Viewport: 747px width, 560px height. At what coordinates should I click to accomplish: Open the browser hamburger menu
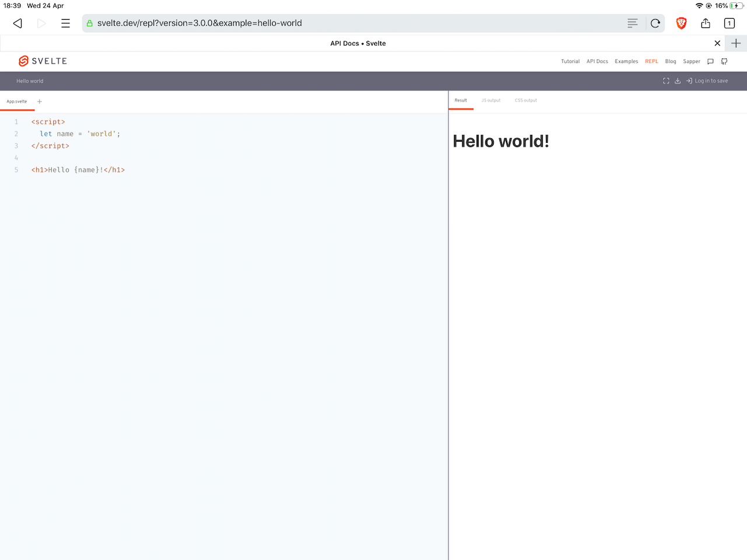(x=65, y=23)
